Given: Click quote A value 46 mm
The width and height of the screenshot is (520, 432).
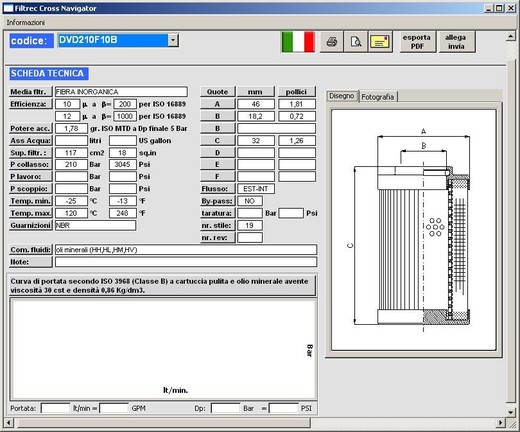Looking at the screenshot, I should click(x=256, y=104).
